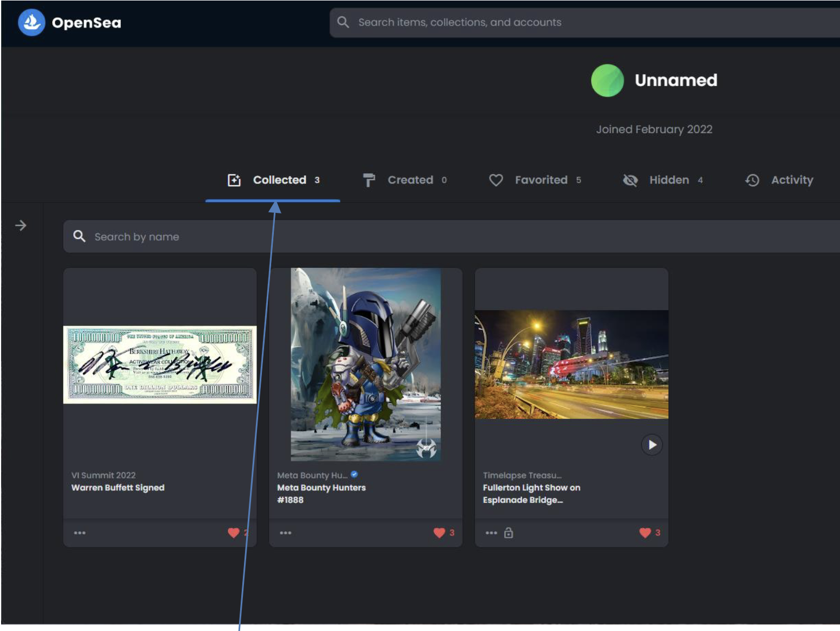The image size is (840, 631).
Task: Open the OpenSea home link text
Action: (86, 23)
